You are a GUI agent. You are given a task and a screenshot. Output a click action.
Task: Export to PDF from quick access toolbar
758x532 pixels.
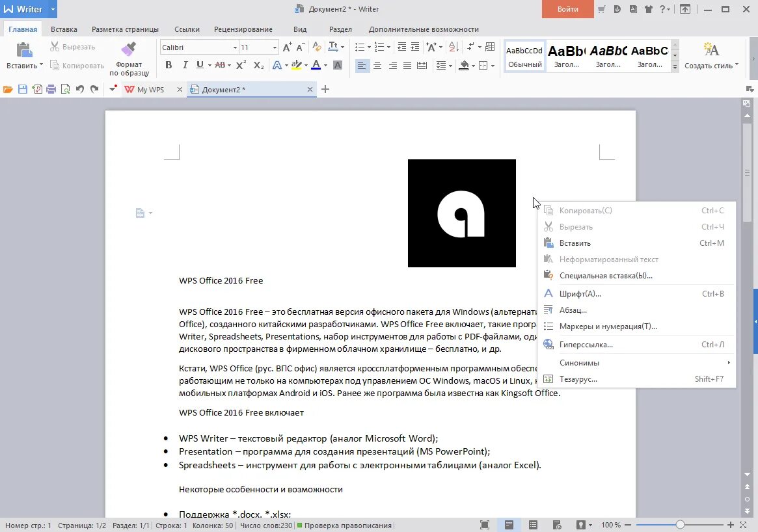point(36,89)
